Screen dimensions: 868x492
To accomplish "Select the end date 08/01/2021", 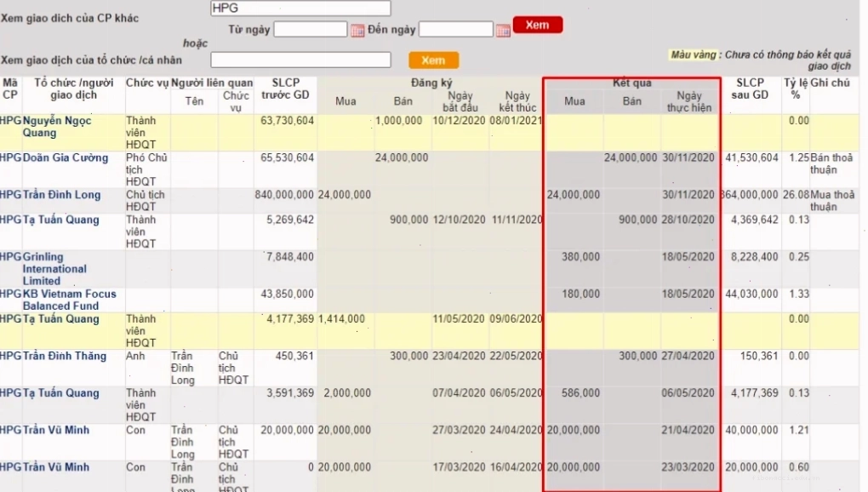I will (516, 121).
